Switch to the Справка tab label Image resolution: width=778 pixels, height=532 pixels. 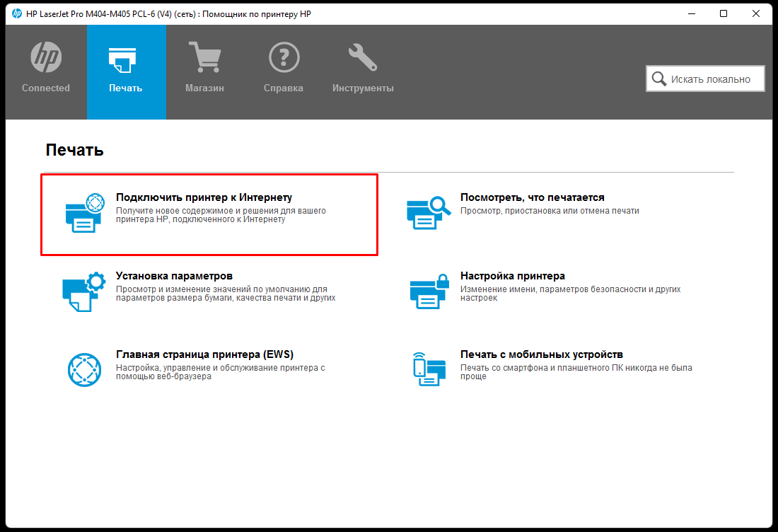pyautogui.click(x=284, y=88)
